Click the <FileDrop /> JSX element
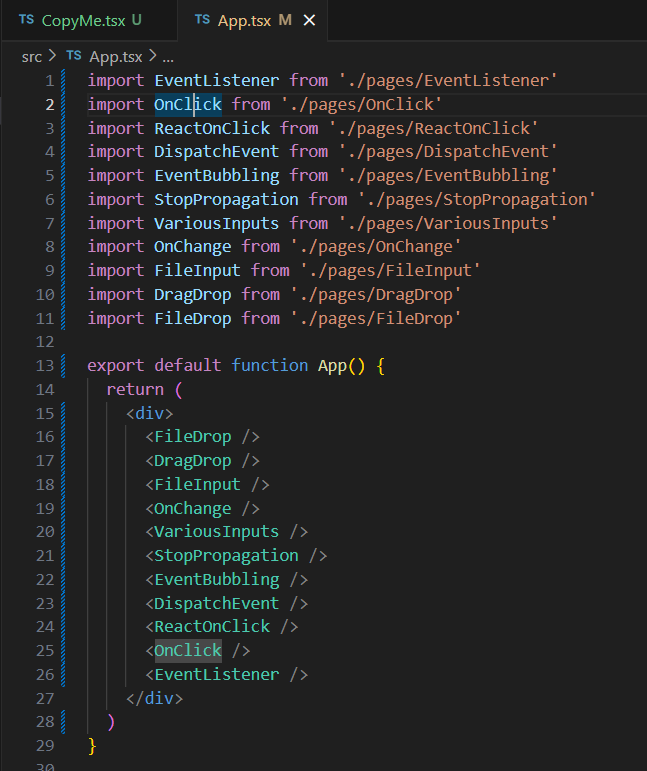The image size is (647, 771). click(x=202, y=437)
